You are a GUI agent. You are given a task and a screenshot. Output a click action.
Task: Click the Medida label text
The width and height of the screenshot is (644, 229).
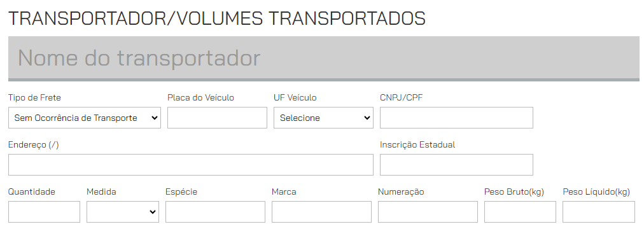101,191
